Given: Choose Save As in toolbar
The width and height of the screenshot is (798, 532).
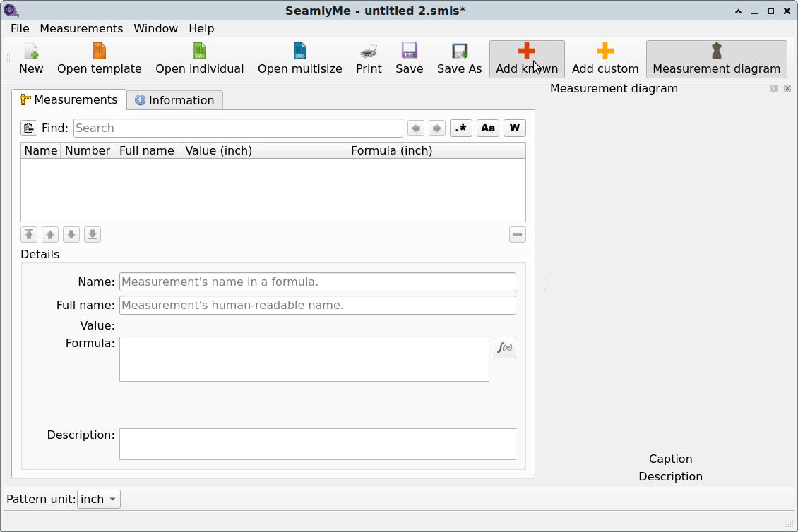Looking at the screenshot, I should [459, 59].
